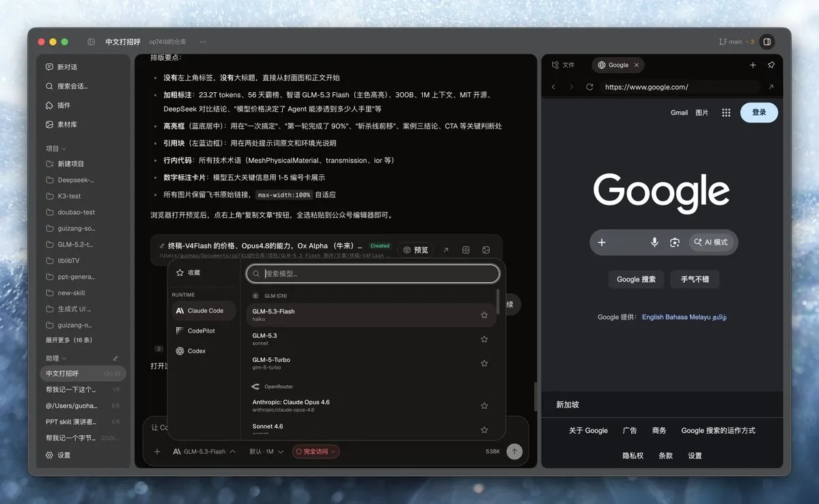819x504 pixels.
Task: Click the document view icon on the file card
Action: coord(466,250)
